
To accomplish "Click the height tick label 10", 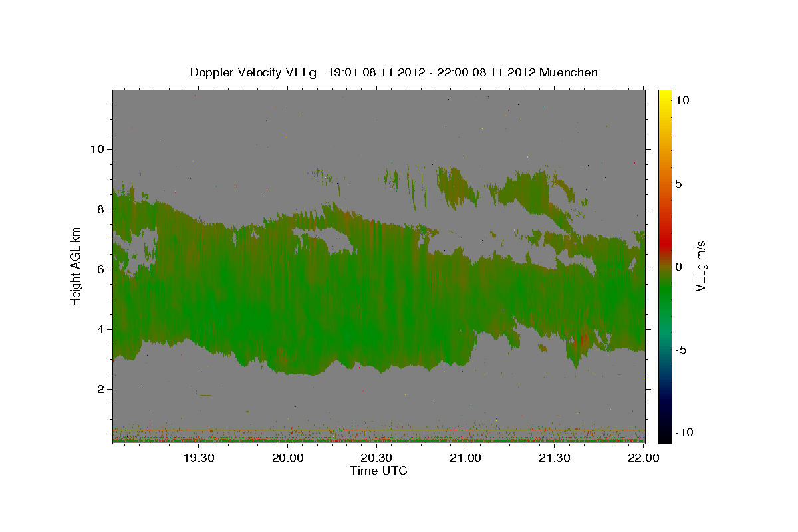I will click(x=96, y=149).
